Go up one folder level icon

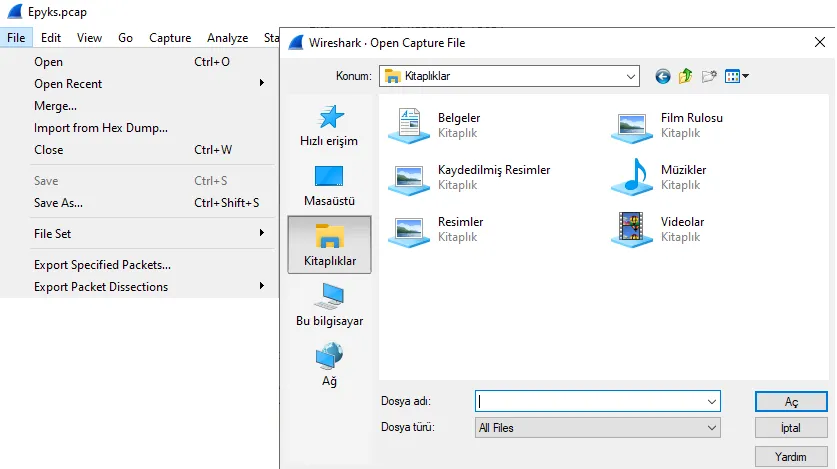[x=685, y=76]
